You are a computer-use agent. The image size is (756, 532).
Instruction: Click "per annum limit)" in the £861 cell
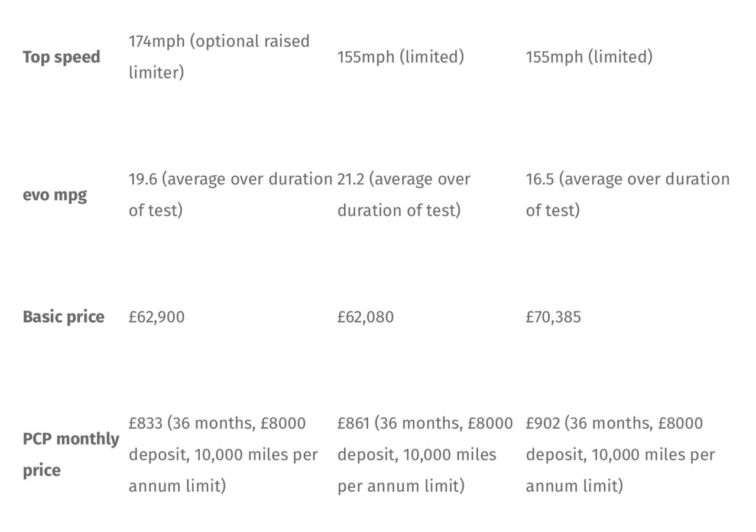click(x=400, y=486)
